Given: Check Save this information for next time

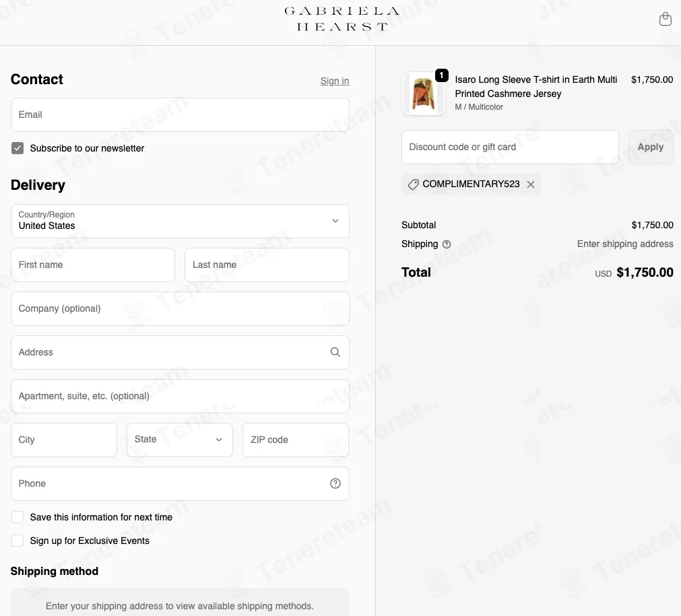Looking at the screenshot, I should coord(18,517).
